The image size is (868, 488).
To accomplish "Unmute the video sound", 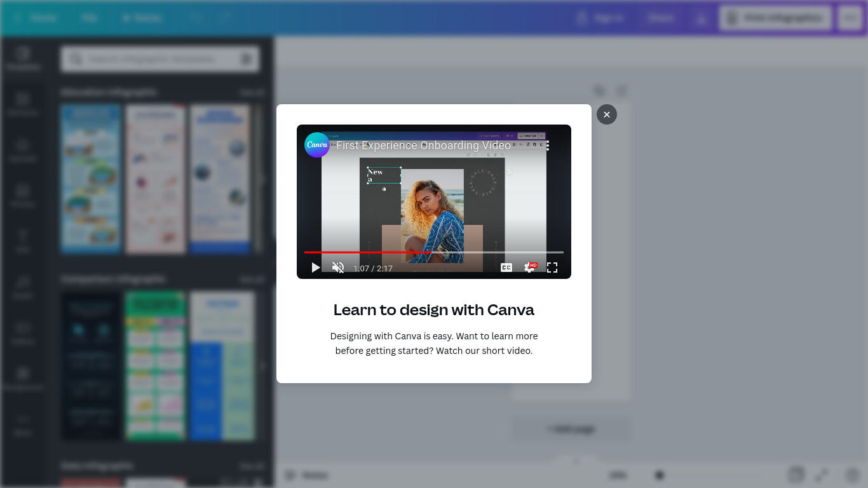I will [338, 268].
